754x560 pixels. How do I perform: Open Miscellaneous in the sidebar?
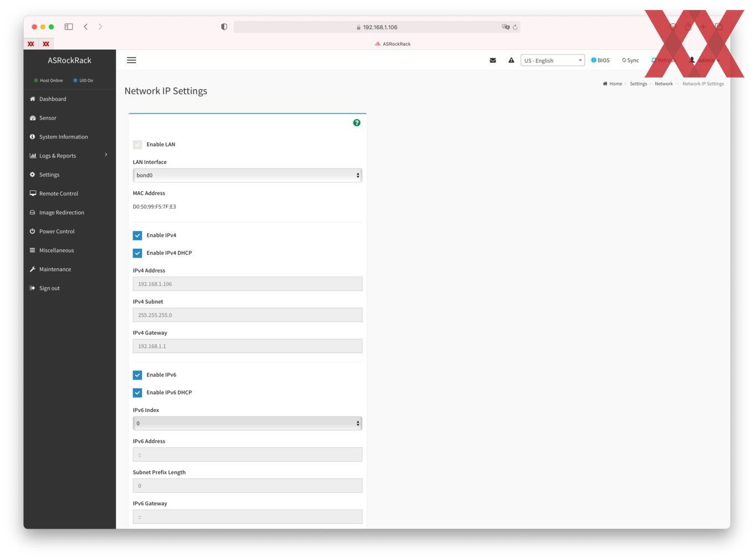57,250
